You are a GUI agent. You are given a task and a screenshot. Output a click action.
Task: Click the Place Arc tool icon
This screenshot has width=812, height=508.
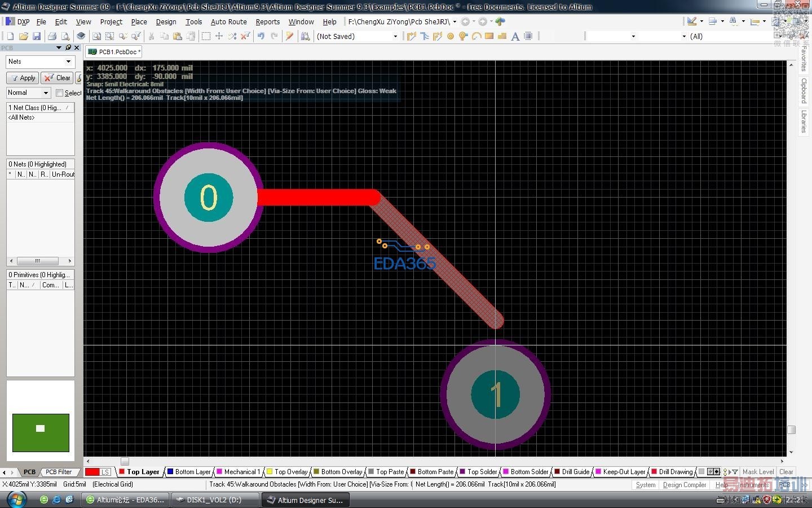click(x=476, y=36)
